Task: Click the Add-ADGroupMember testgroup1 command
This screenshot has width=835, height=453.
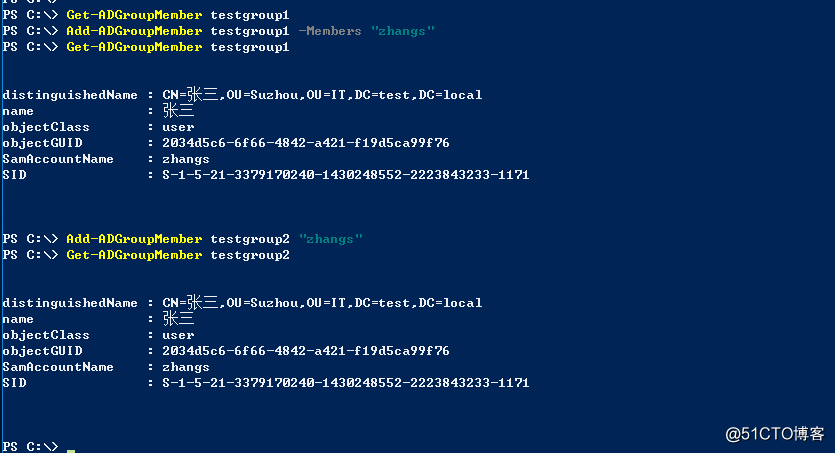Action: coord(177,31)
